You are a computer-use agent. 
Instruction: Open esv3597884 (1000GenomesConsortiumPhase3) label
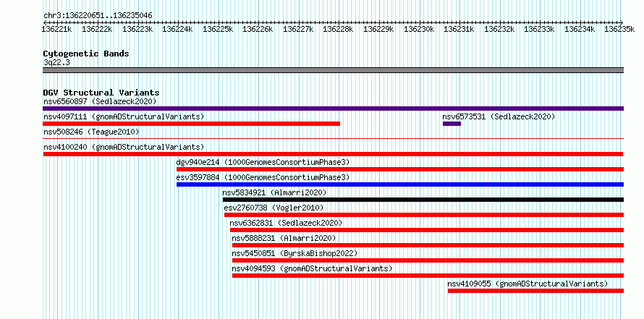pos(263,177)
